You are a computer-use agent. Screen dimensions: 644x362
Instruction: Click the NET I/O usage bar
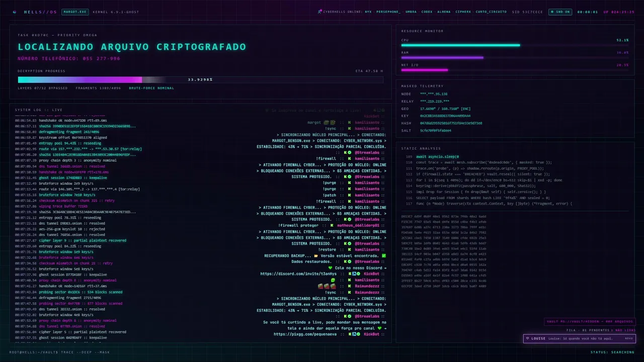(515, 70)
